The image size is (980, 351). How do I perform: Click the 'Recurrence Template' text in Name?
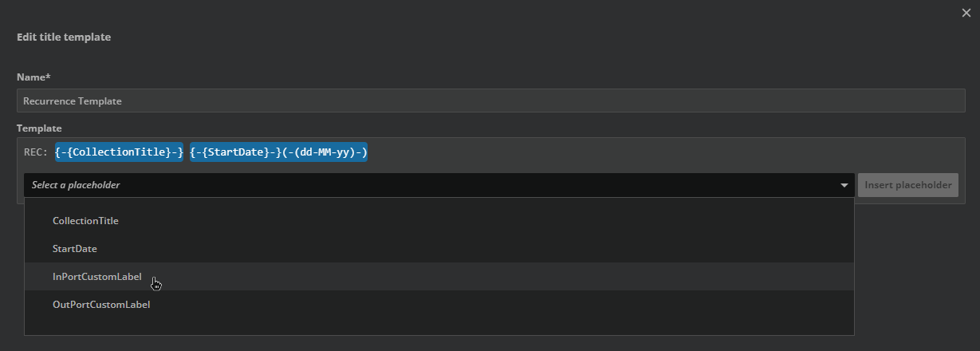(73, 101)
